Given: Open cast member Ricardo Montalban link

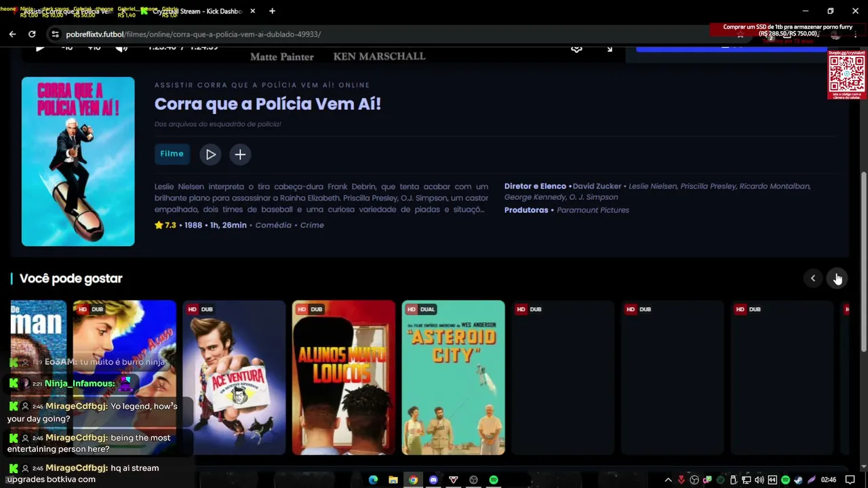Looking at the screenshot, I should pyautogui.click(x=774, y=186).
